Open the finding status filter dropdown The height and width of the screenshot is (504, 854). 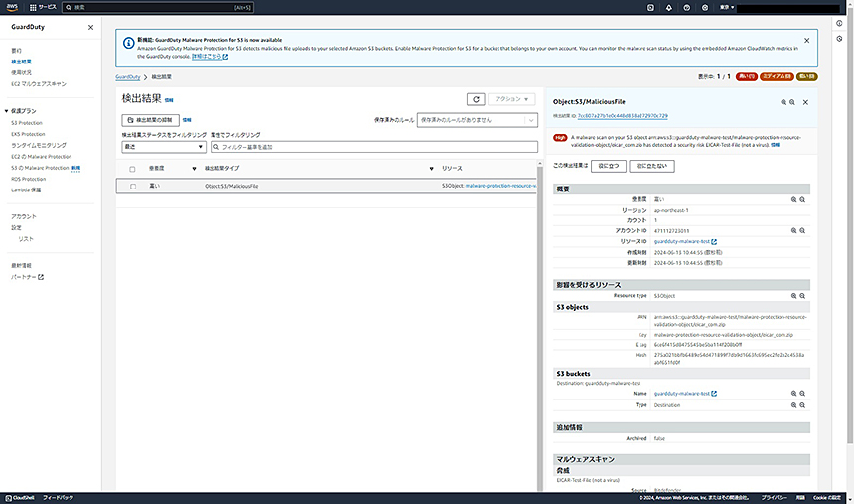[x=164, y=147]
